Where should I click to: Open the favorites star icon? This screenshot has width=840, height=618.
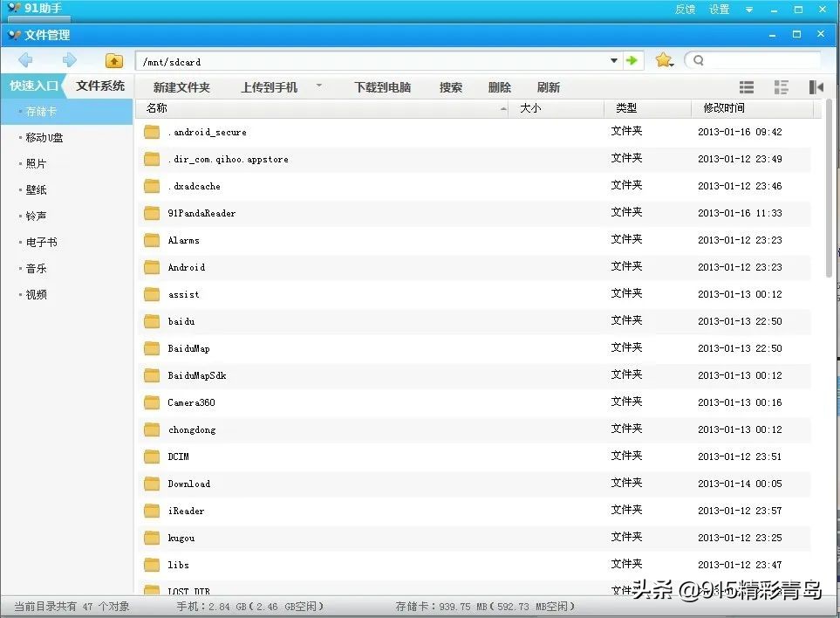click(x=664, y=60)
